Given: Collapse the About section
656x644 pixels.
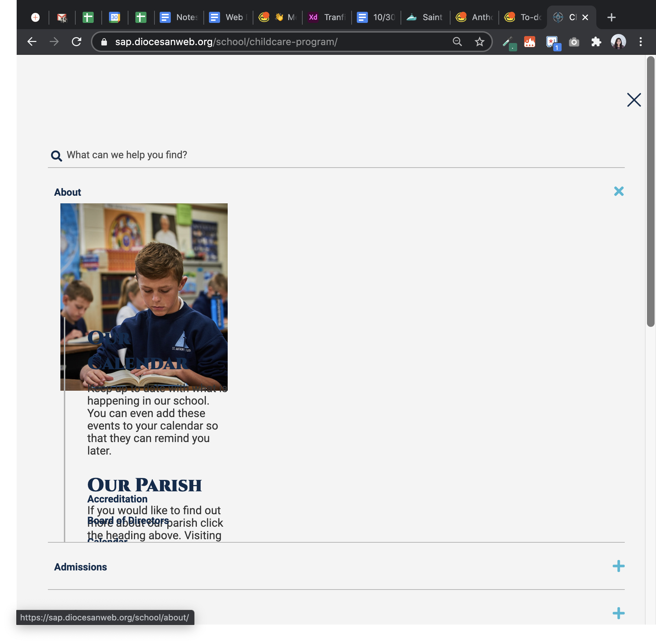Looking at the screenshot, I should coord(619,191).
